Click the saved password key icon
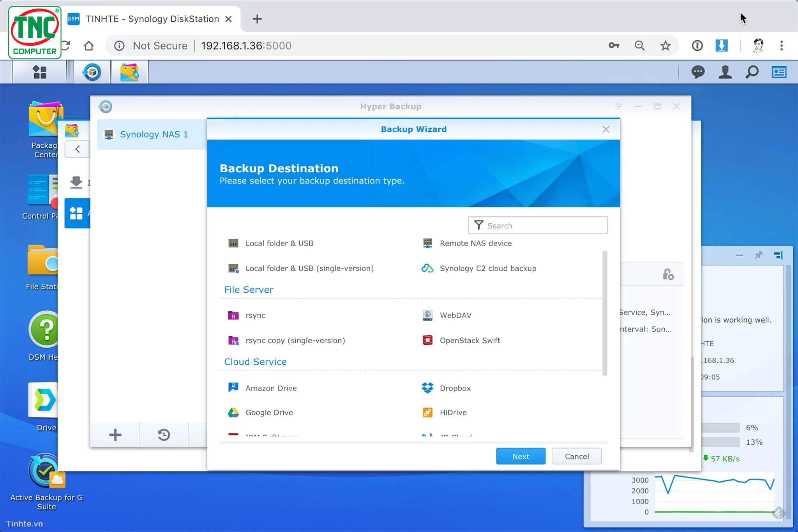The height and width of the screenshot is (532, 798). click(614, 46)
